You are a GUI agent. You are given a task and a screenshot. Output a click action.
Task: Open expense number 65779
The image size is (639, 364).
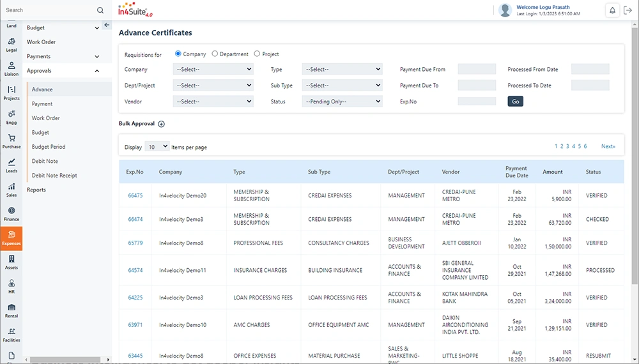(x=135, y=243)
